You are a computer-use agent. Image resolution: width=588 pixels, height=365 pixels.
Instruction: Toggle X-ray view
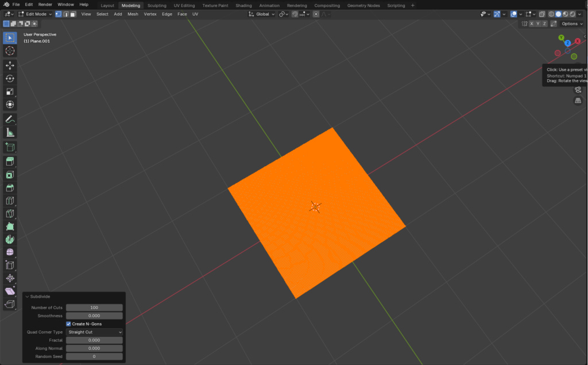542,14
